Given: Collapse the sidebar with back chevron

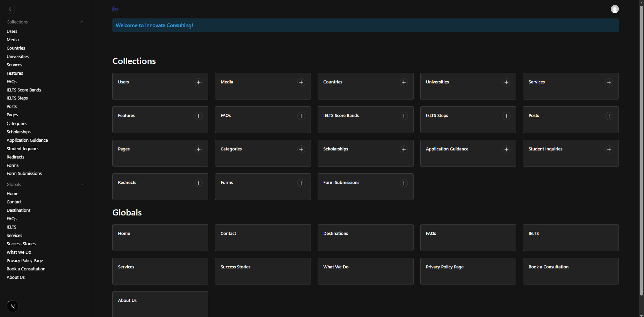Looking at the screenshot, I should click(x=10, y=9).
